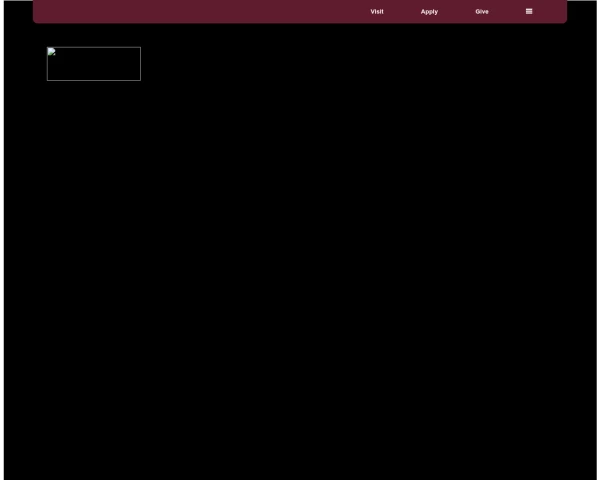The width and height of the screenshot is (600, 480).
Task: Click the black page background below the logo
Action: tap(300, 268)
